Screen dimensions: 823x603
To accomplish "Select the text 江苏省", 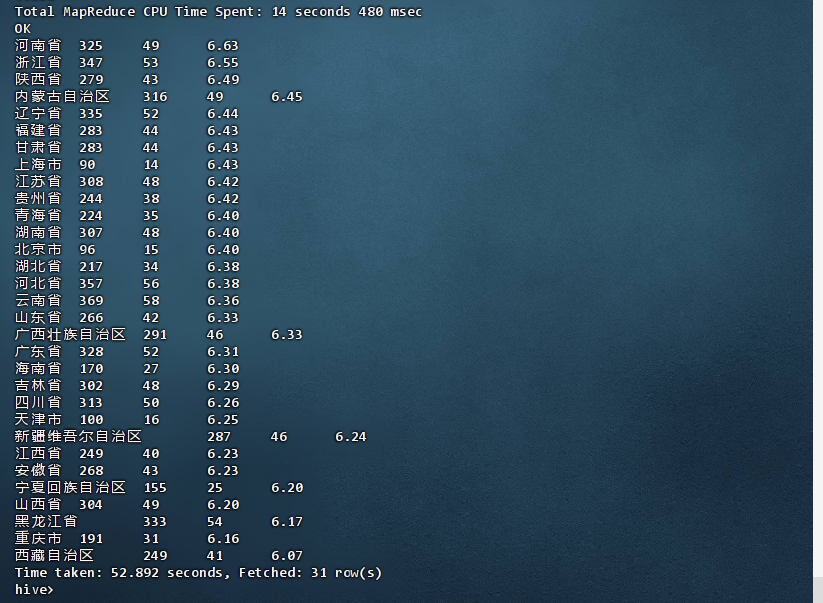I will pos(38,182).
